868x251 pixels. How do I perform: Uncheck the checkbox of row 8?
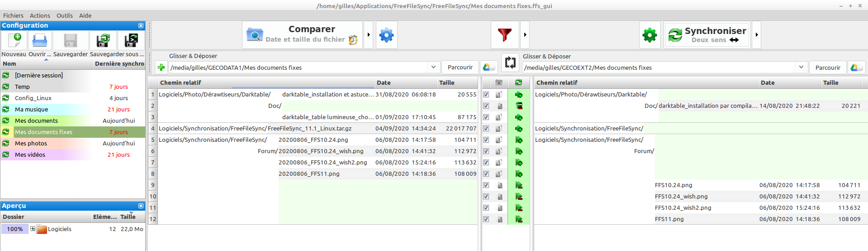486,174
